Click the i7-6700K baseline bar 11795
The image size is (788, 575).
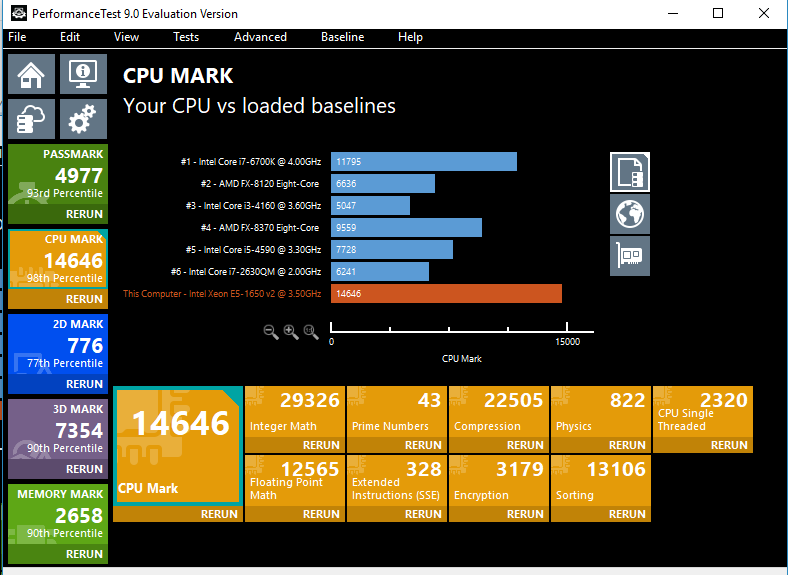point(424,161)
